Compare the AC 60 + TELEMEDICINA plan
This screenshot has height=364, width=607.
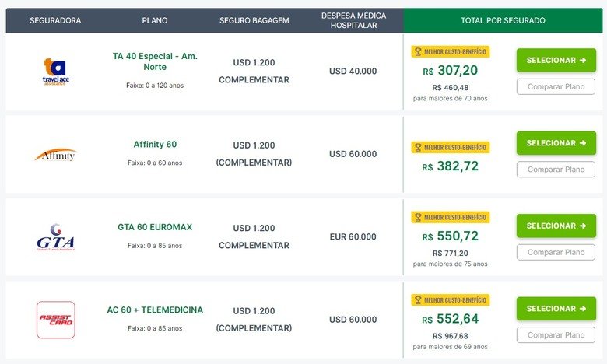[556, 335]
